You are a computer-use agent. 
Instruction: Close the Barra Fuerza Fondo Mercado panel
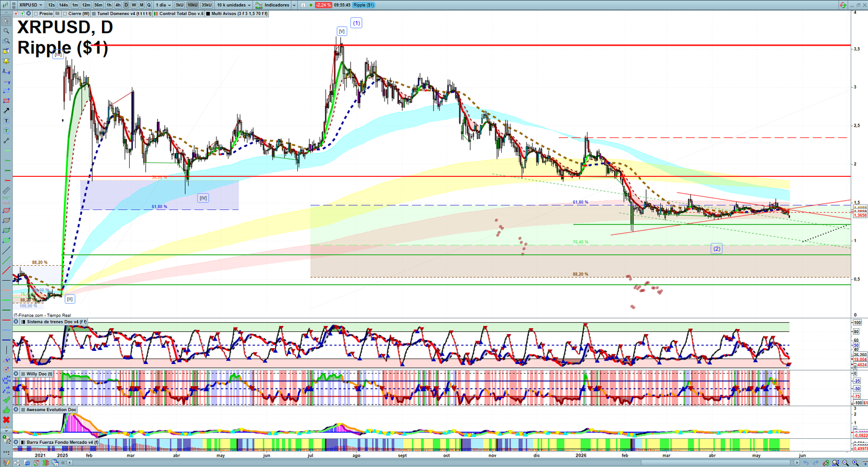coord(16,442)
